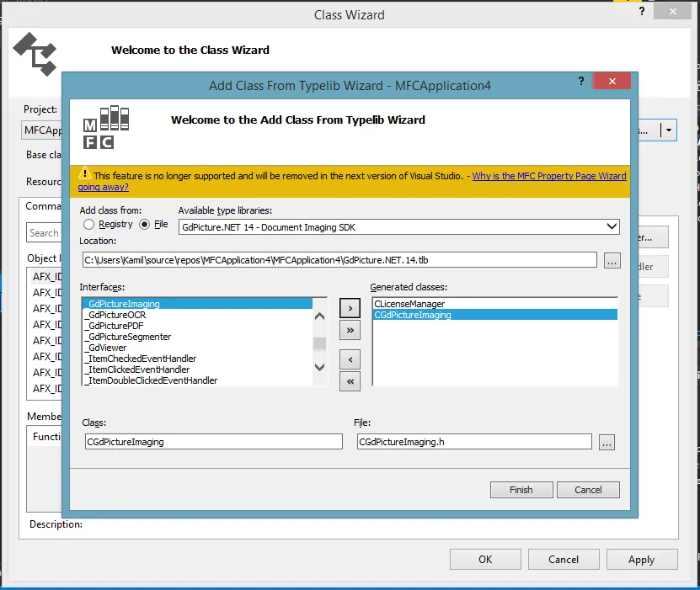The image size is (700, 590).
Task: Click the yellow warning icon
Action: point(84,173)
